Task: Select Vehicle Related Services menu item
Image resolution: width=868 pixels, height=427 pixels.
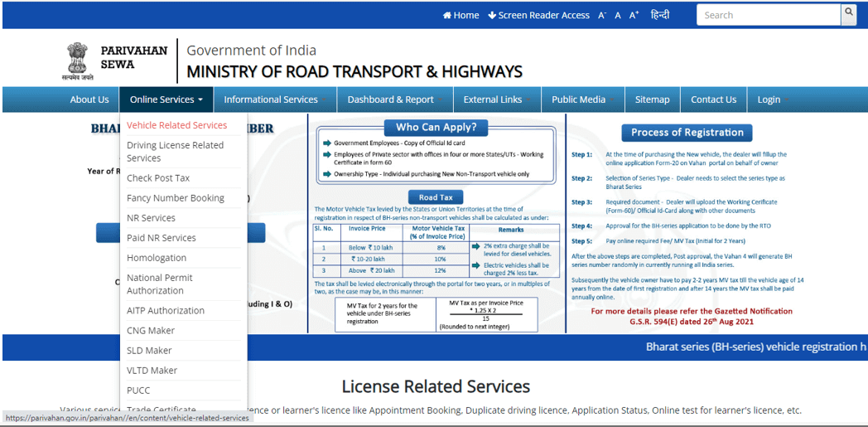Action: (176, 125)
